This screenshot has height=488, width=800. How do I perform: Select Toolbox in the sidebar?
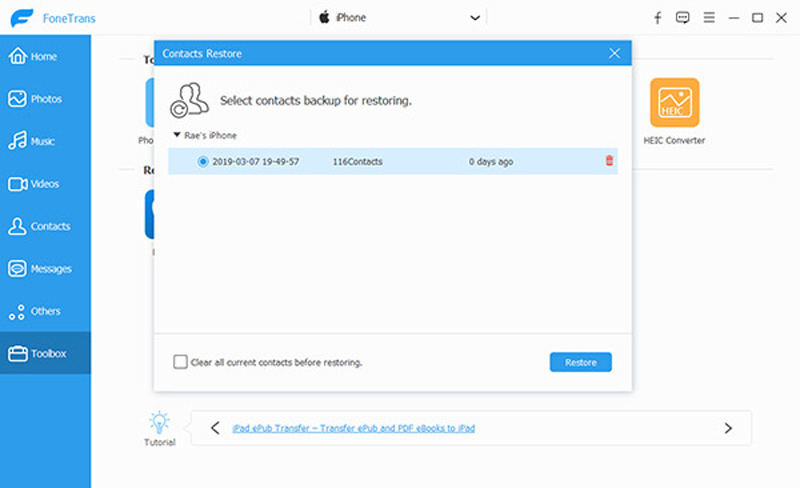click(x=45, y=353)
